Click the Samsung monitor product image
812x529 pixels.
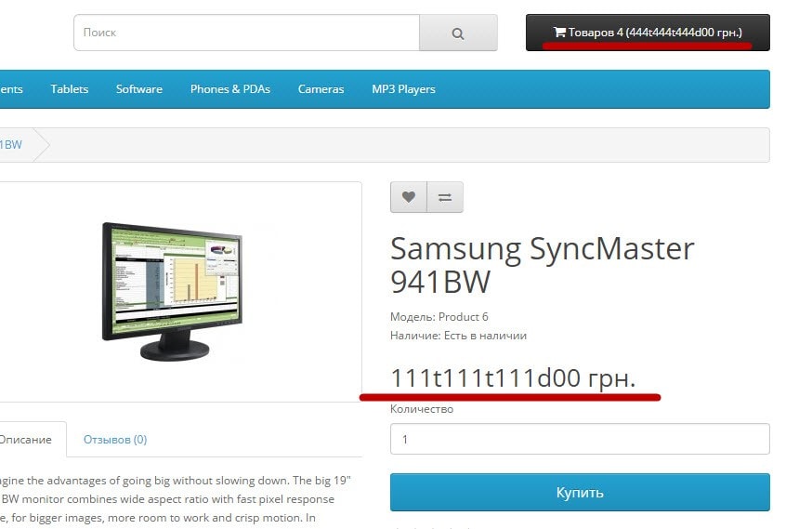(x=173, y=291)
